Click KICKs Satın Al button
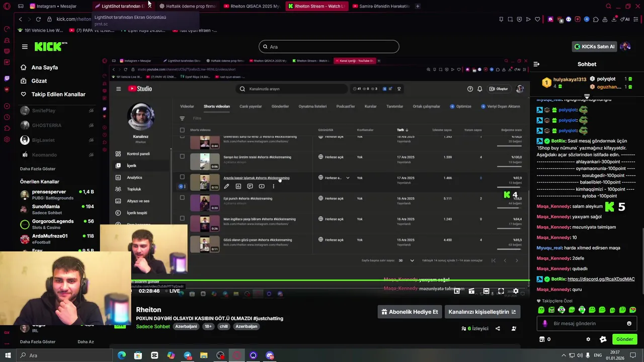 (594, 46)
